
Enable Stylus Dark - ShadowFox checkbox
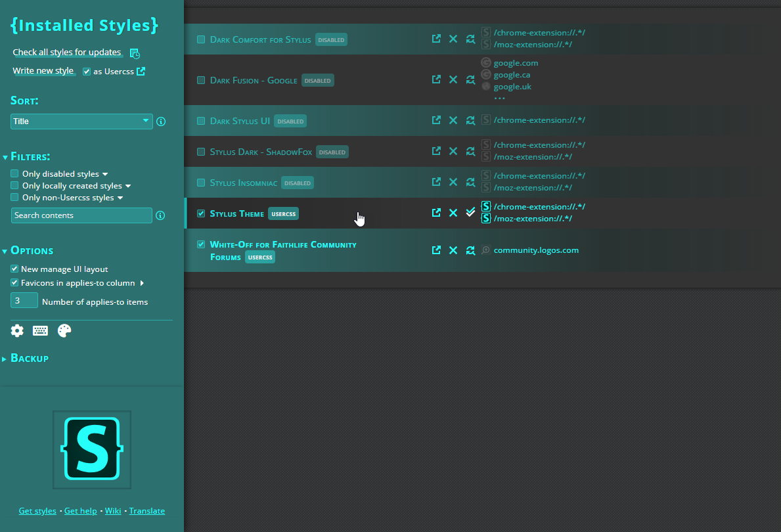tap(201, 152)
